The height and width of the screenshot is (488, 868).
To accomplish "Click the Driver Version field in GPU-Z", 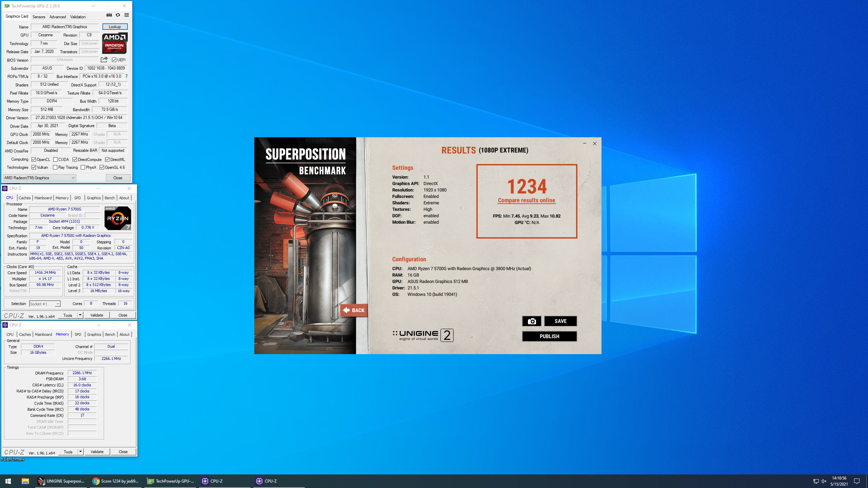I will [x=79, y=118].
